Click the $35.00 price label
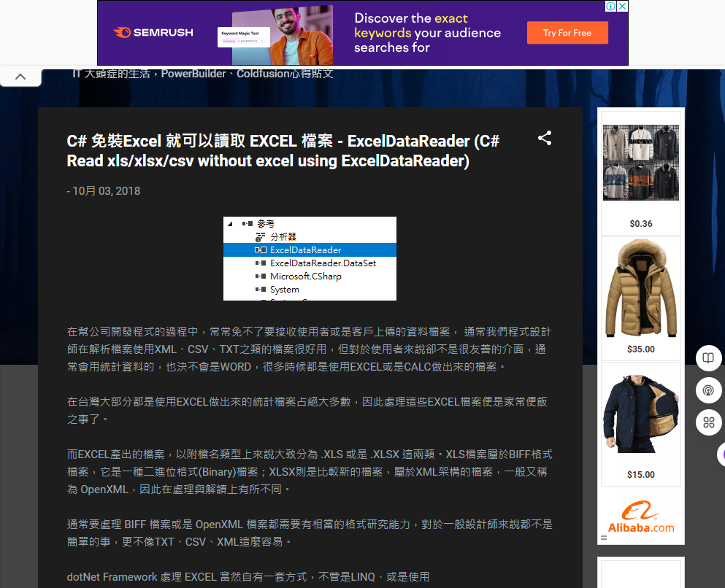725x588 pixels. (641, 349)
